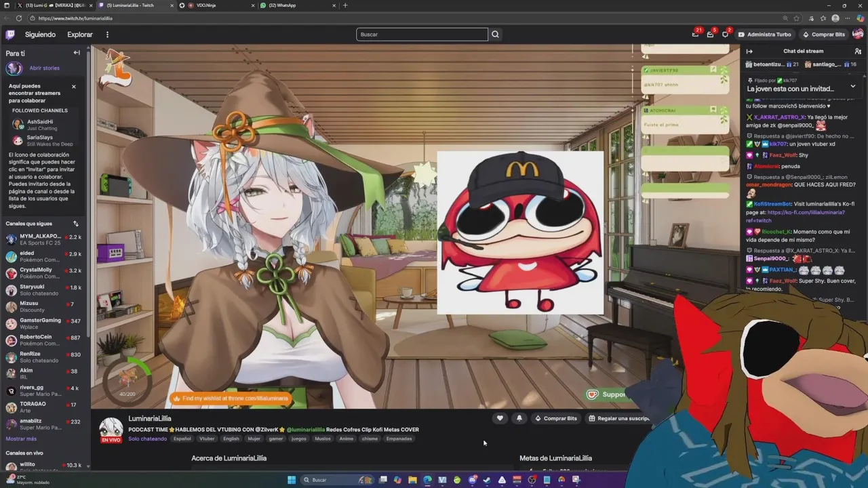This screenshot has width=868, height=488.
Task: Click Comprar Bits in the top header
Action: (x=824, y=35)
